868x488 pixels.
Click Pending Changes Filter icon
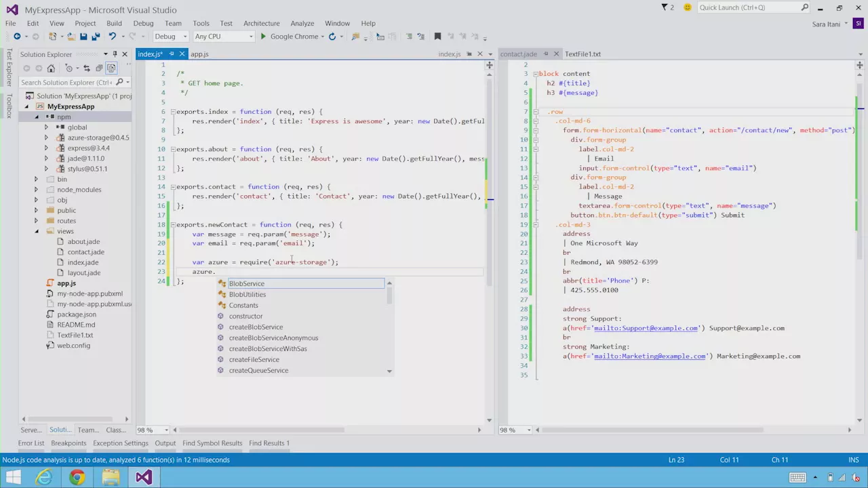[68, 68]
